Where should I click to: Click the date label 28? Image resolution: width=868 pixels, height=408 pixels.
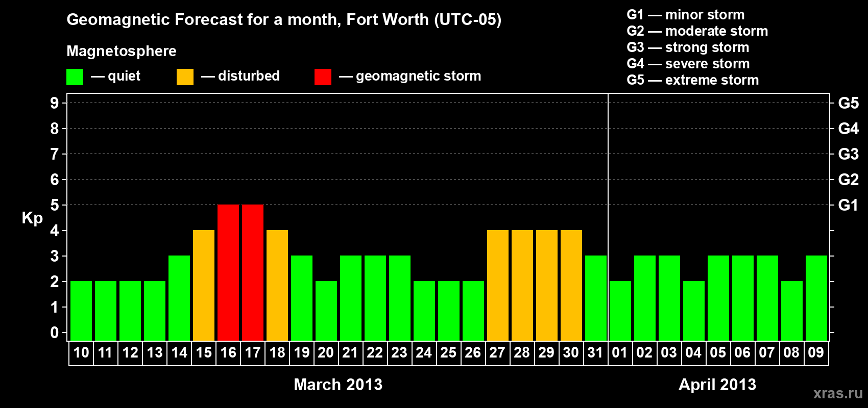[x=522, y=352]
